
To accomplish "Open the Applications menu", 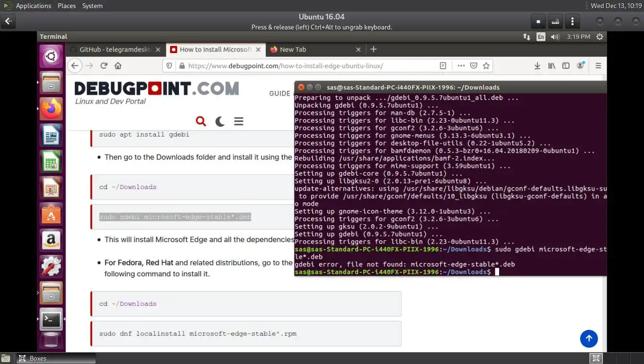I will coord(33,6).
